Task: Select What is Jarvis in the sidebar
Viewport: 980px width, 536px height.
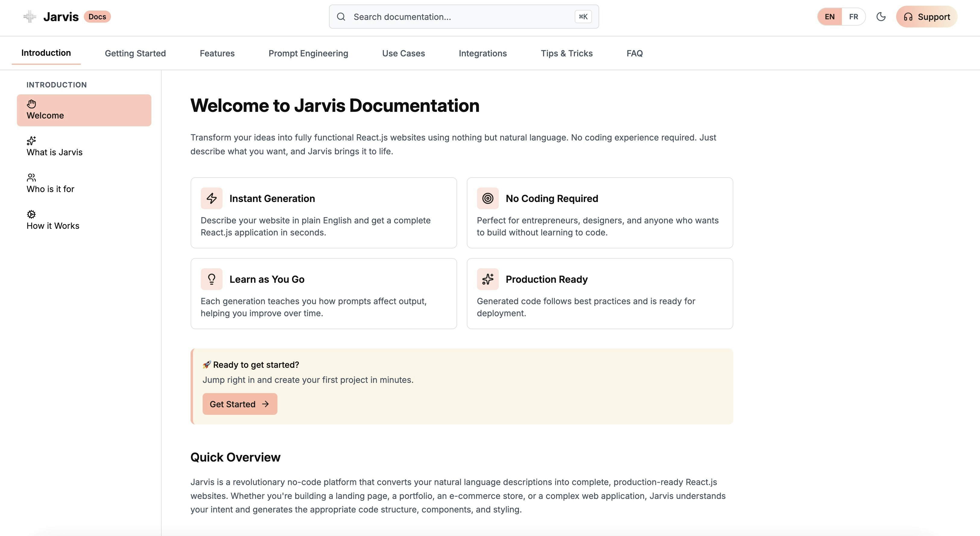Action: pyautogui.click(x=54, y=152)
